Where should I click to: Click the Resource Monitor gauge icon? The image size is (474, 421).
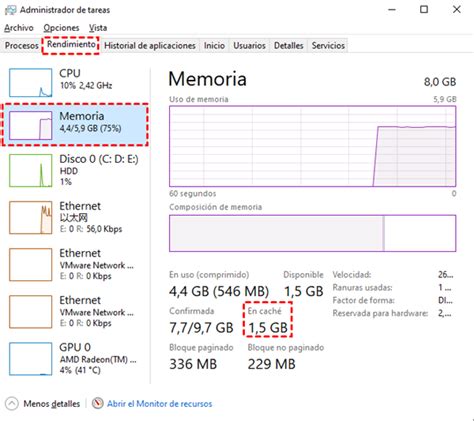97,404
